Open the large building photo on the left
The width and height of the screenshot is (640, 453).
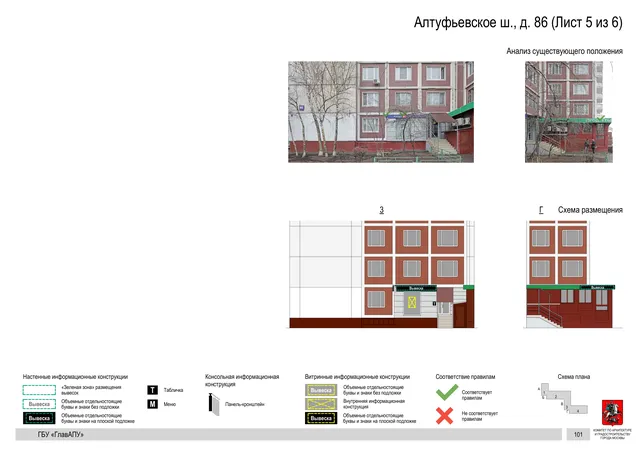tap(381, 112)
